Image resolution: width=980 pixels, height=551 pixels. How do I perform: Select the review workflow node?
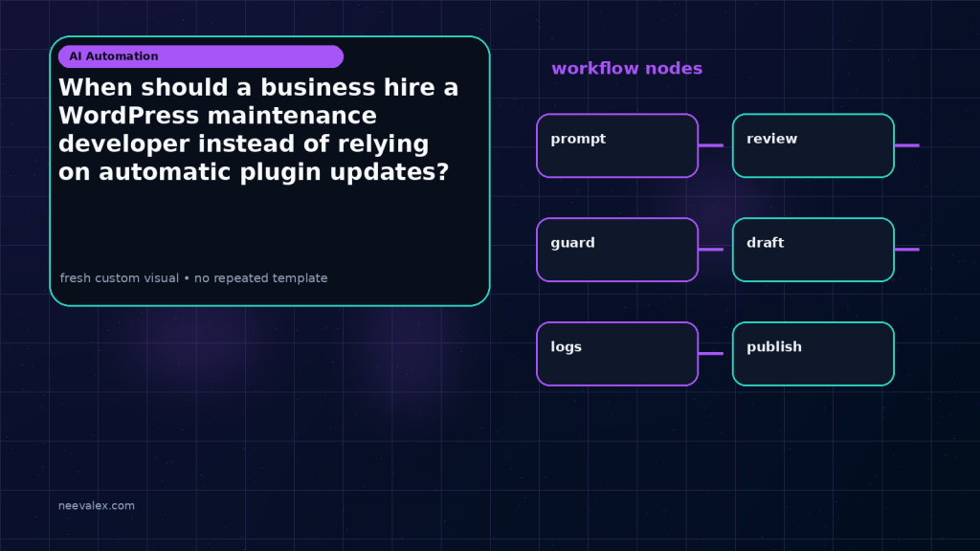813,145
